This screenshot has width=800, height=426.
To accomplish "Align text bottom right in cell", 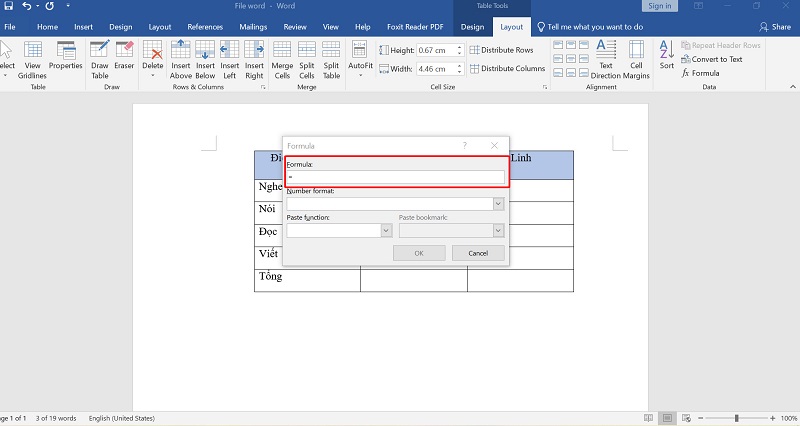I will click(584, 73).
